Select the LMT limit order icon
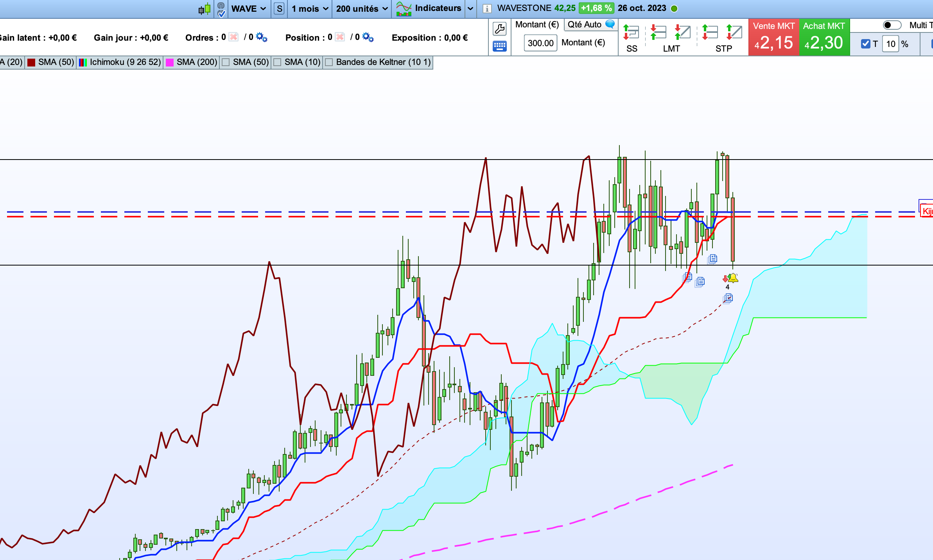Image resolution: width=933 pixels, height=560 pixels. coord(671,38)
